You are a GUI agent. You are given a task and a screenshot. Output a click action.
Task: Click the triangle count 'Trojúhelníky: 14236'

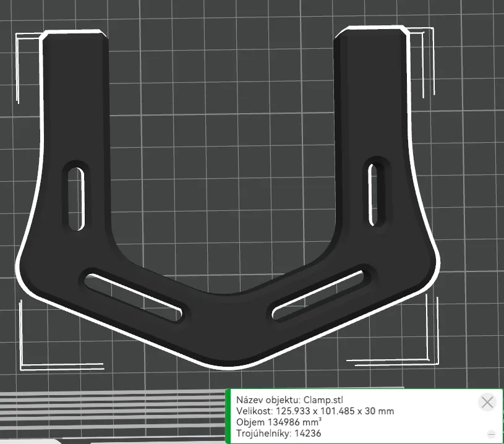[x=279, y=433]
